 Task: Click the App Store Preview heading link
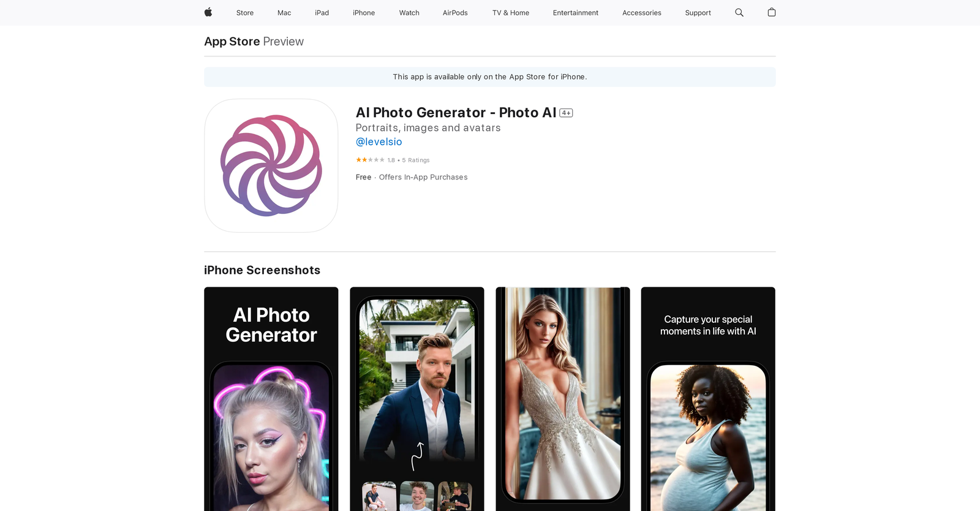point(254,42)
